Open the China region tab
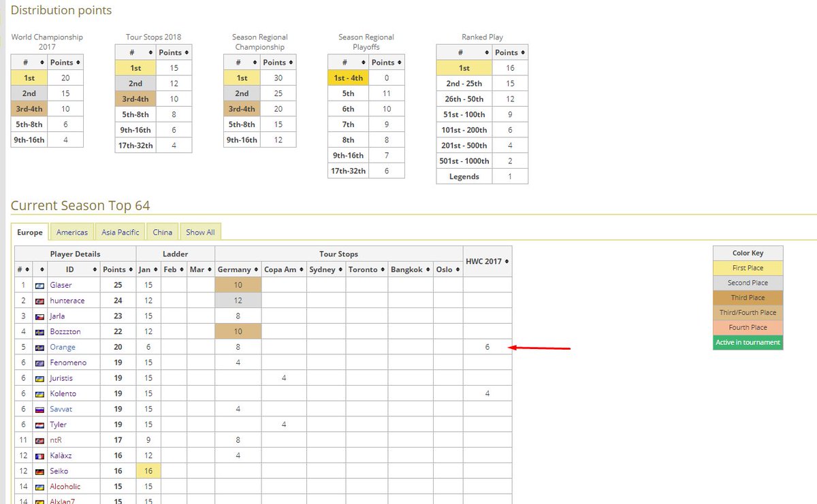Screen dimensions: 817x504 coord(163,232)
